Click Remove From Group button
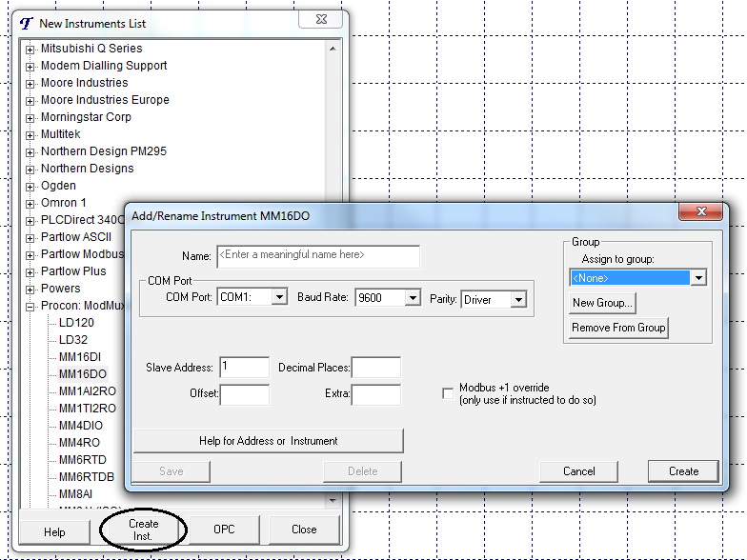 tap(618, 328)
